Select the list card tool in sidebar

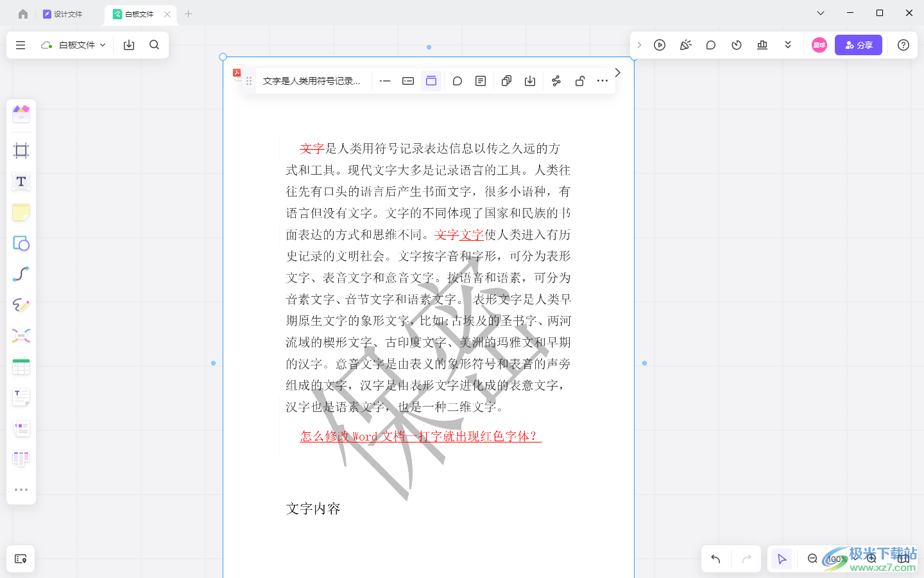(21, 428)
